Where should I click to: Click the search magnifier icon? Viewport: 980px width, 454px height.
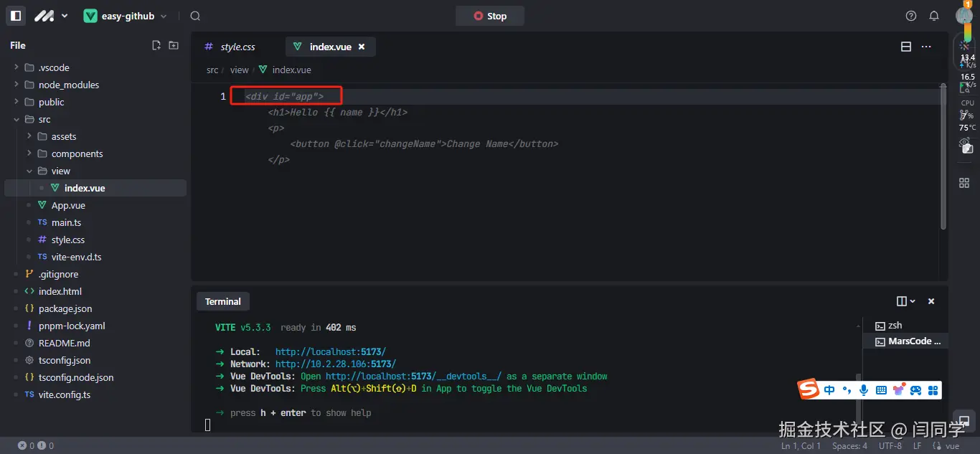pyautogui.click(x=195, y=16)
